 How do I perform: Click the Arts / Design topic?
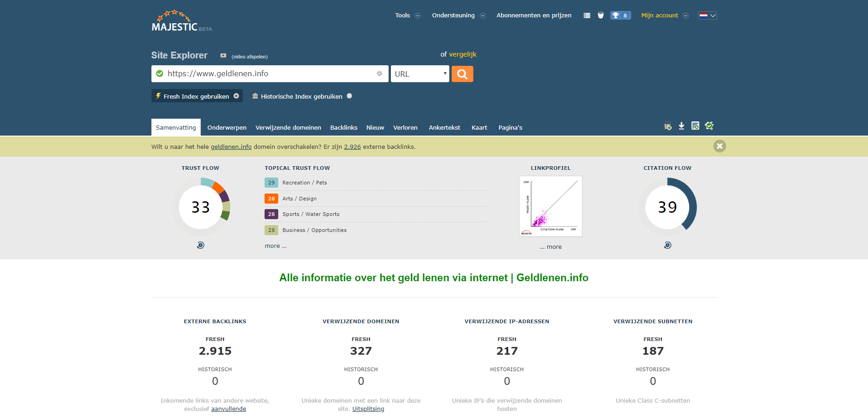click(x=300, y=199)
